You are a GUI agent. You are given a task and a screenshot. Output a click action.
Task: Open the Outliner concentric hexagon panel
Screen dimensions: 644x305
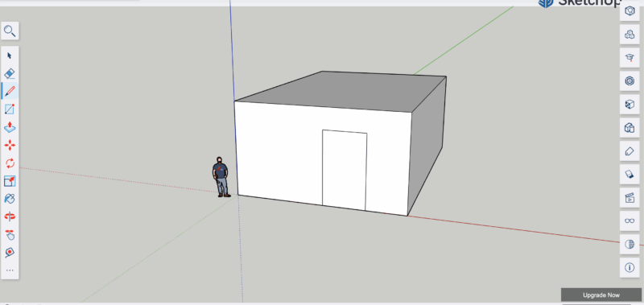(x=630, y=80)
